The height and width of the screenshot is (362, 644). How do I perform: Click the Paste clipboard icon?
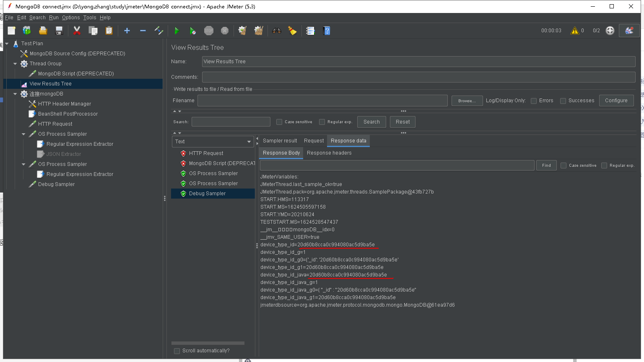pos(109,31)
